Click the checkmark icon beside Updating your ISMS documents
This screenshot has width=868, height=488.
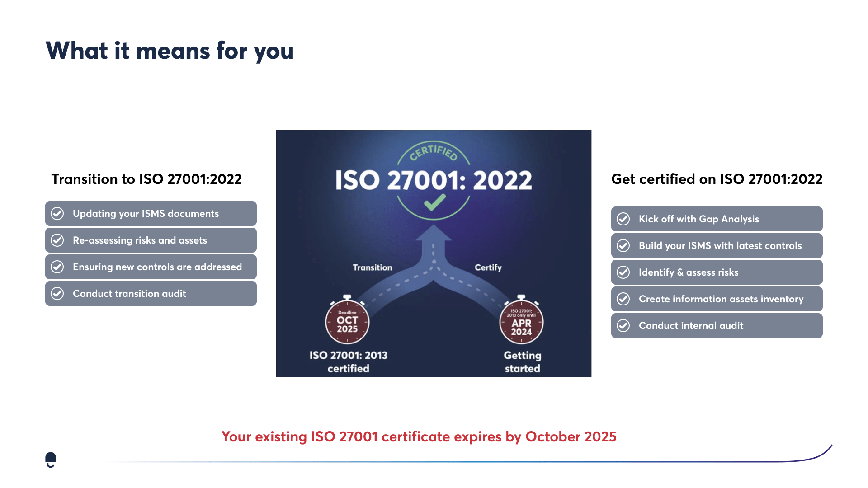57,214
